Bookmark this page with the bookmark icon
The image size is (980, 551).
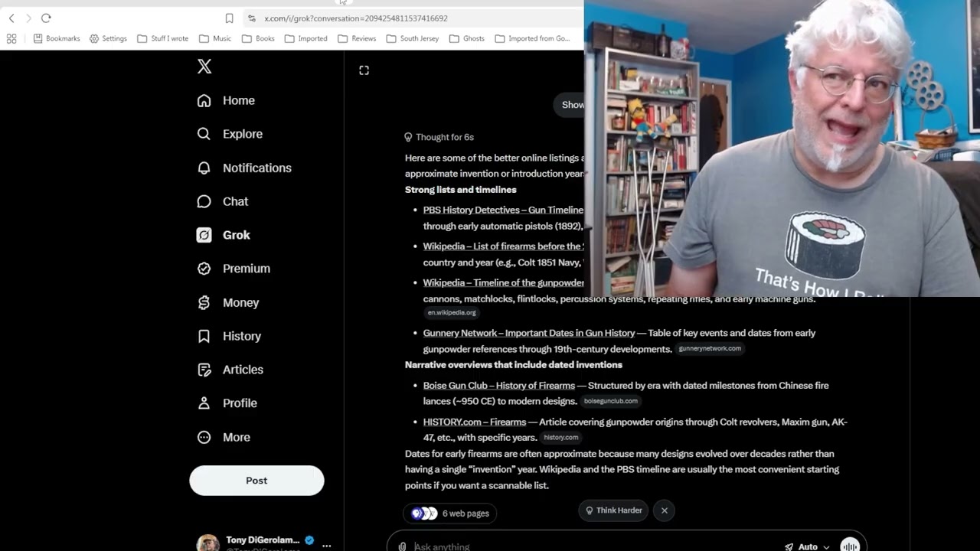pyautogui.click(x=229, y=18)
